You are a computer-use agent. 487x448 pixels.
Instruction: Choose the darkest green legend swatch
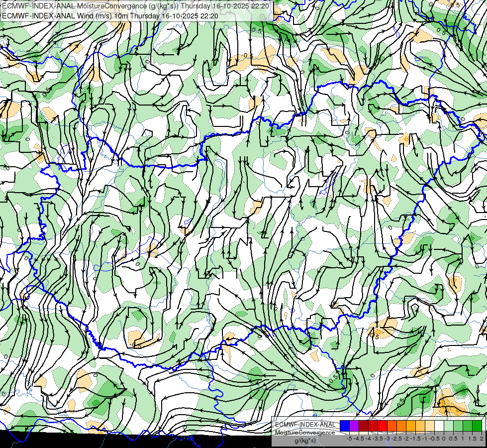[x=477, y=426]
